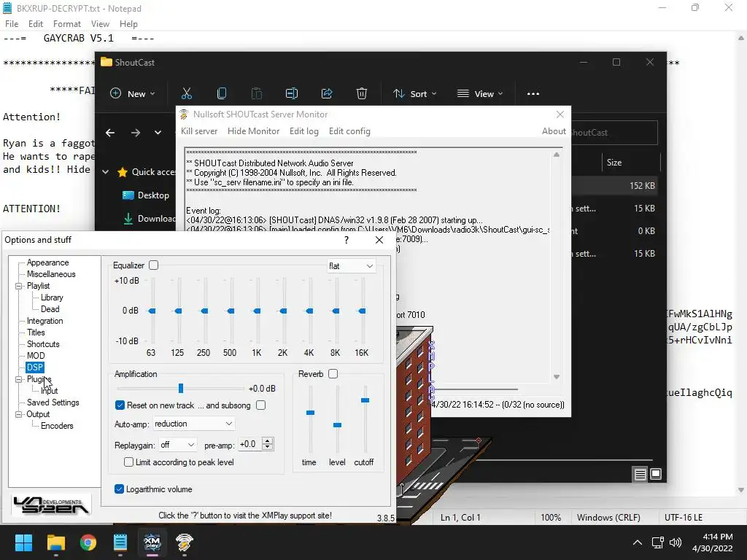This screenshot has height=560, width=747.
Task: Click the Delete trash icon in ShoutCast toolbar
Action: pos(362,94)
